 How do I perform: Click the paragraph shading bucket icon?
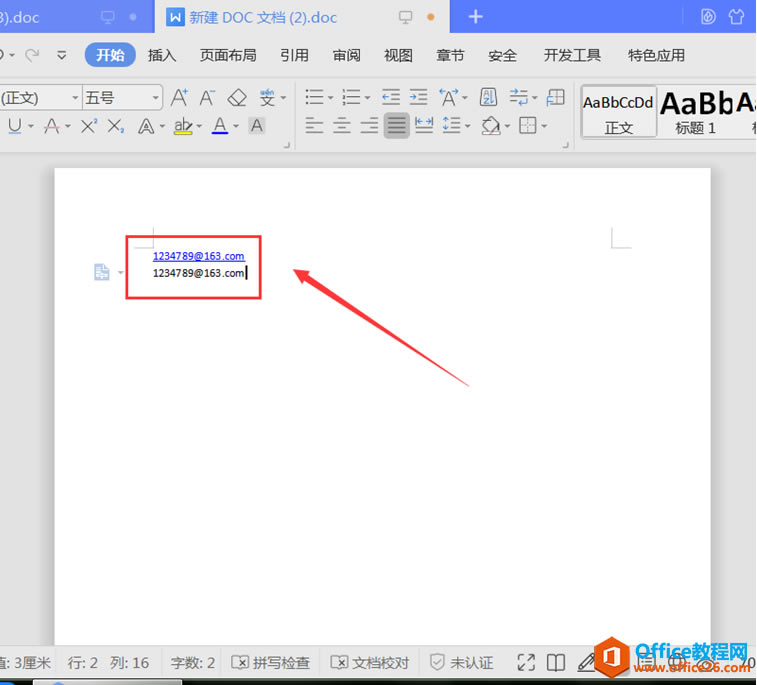pos(491,126)
